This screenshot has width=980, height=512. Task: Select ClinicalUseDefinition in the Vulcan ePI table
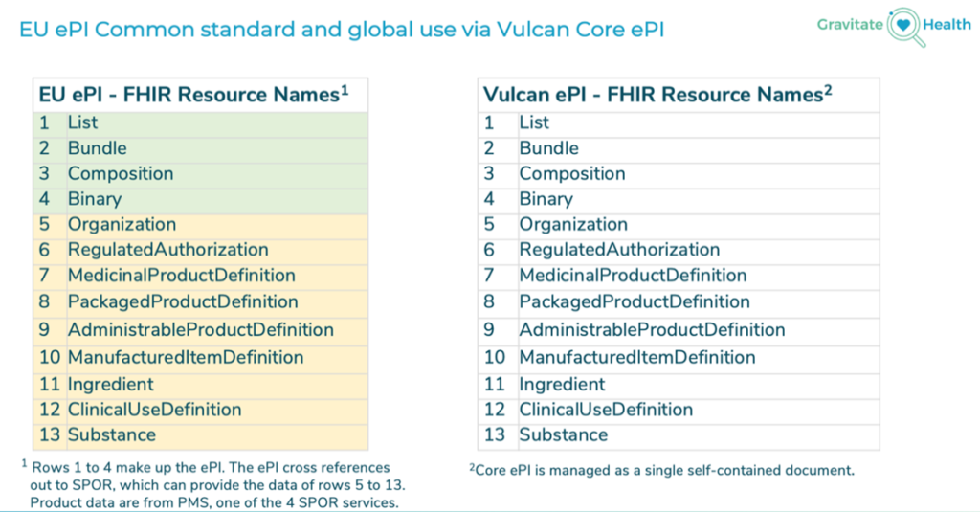coord(606,410)
